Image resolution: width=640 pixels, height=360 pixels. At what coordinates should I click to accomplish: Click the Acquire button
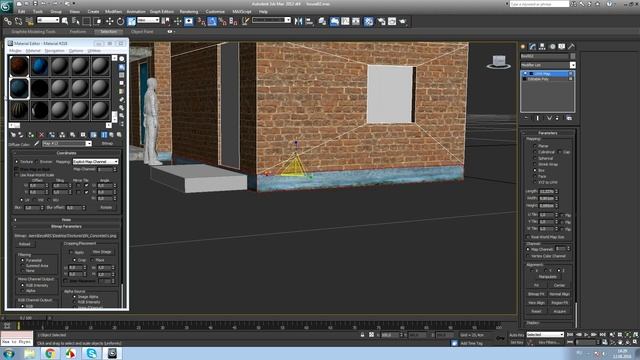(559, 311)
